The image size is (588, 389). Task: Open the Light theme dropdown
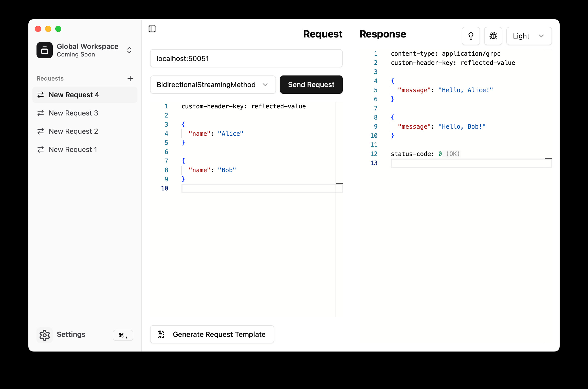tap(529, 36)
